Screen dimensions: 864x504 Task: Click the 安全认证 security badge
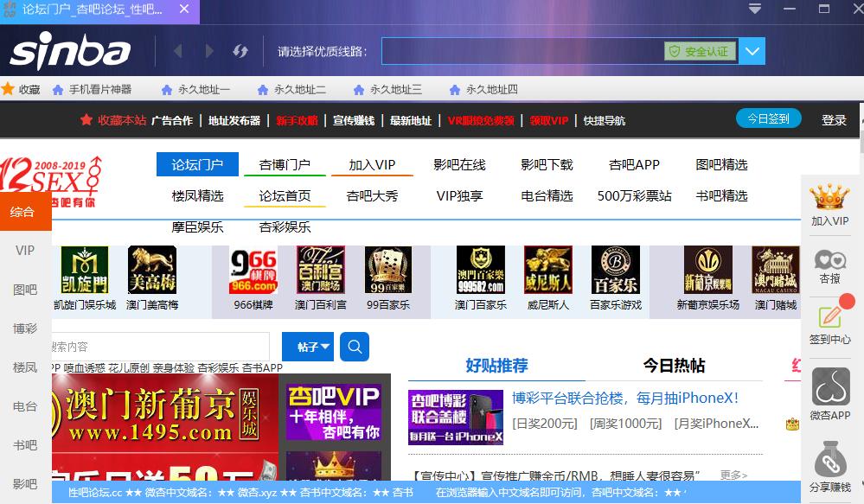click(701, 52)
